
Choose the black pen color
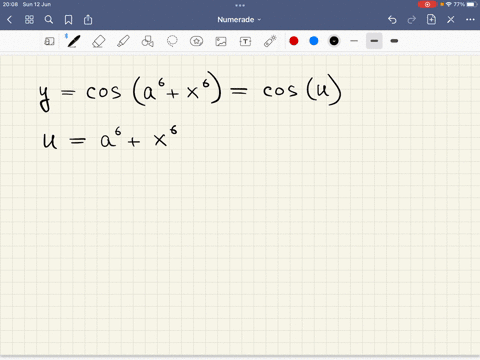(x=334, y=41)
